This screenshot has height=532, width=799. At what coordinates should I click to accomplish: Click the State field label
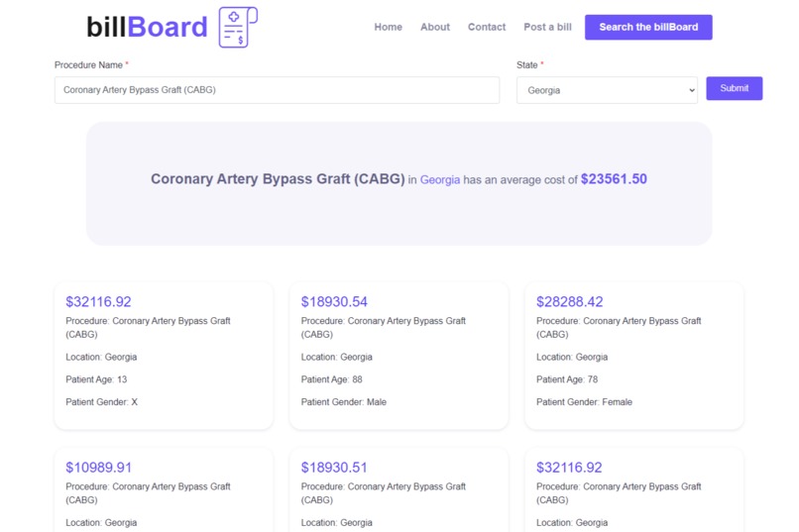(x=527, y=64)
